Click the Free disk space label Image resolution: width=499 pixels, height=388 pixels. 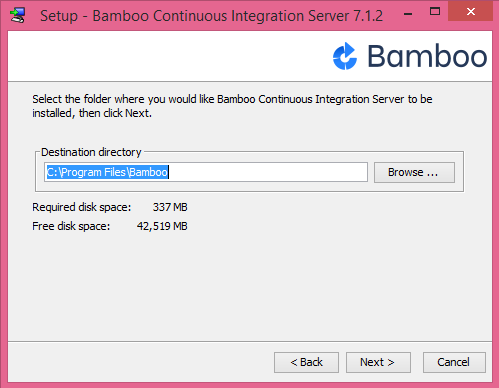(71, 226)
